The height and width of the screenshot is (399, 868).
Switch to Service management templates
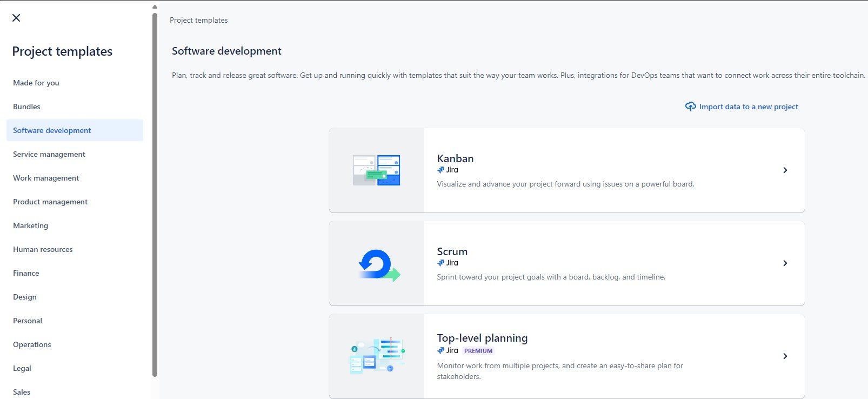pos(49,154)
